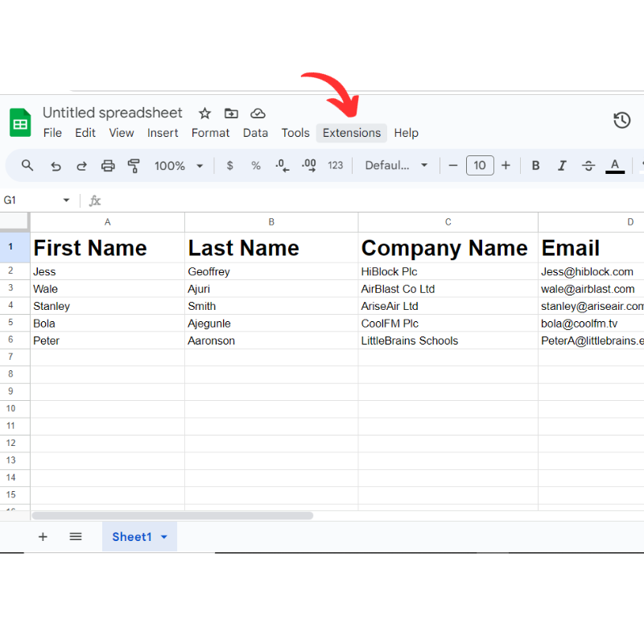Open the Sheet1 tab options arrow
The width and height of the screenshot is (644, 644).
coord(164,537)
